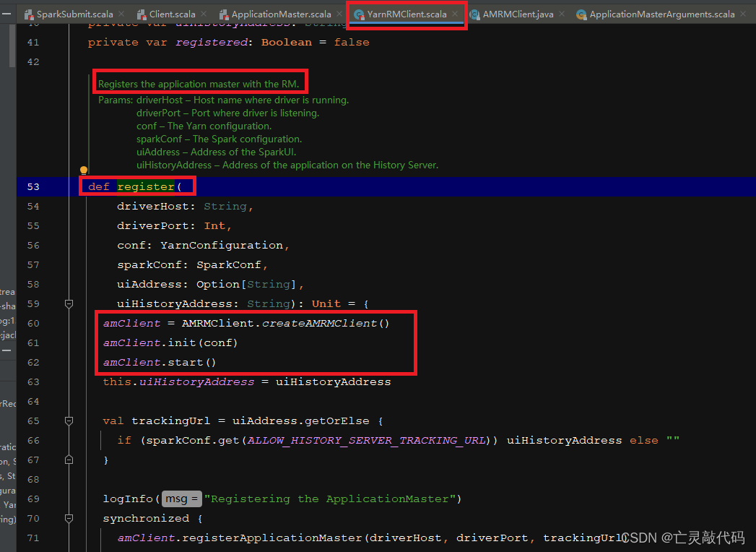Switch to ApplicationMasterArguments.scala tab
Screen dimensions: 756x552
coord(662,14)
